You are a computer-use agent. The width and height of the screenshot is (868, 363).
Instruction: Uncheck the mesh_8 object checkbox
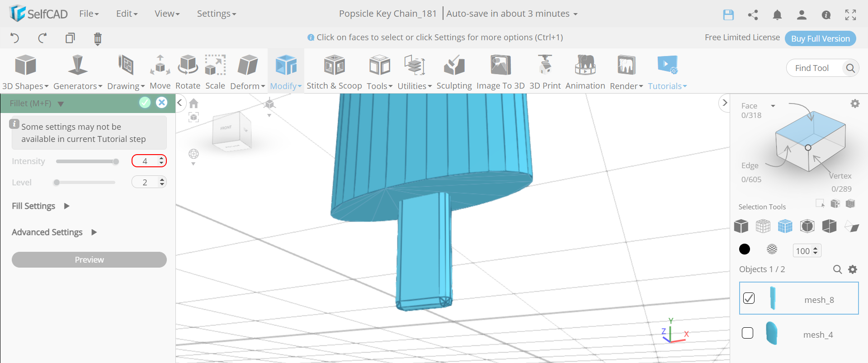pos(749,298)
